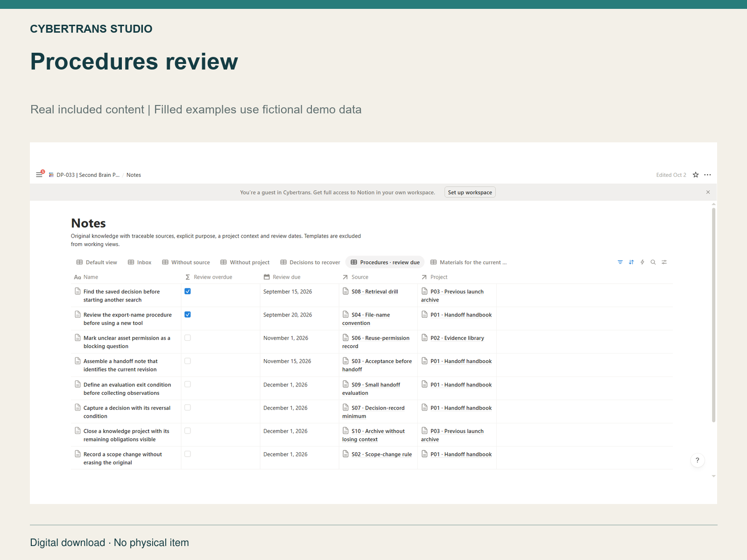Open note Close a knowledge project with obligations
The image size is (747, 560).
tap(127, 435)
